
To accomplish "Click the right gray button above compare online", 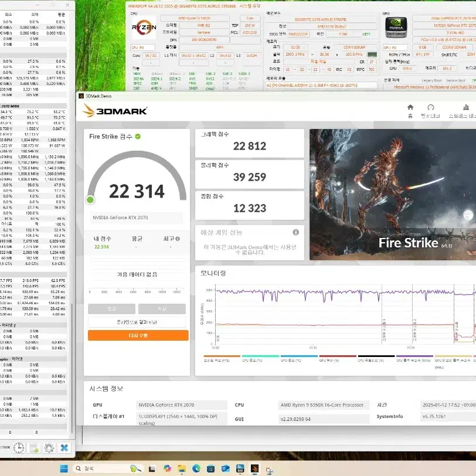I will click(x=162, y=309).
